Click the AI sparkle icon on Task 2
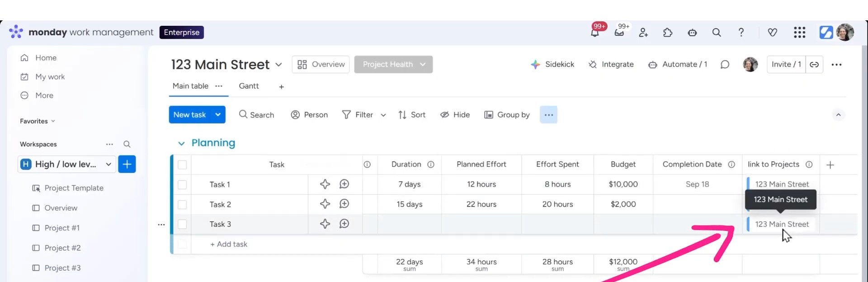The image size is (868, 282). [325, 204]
